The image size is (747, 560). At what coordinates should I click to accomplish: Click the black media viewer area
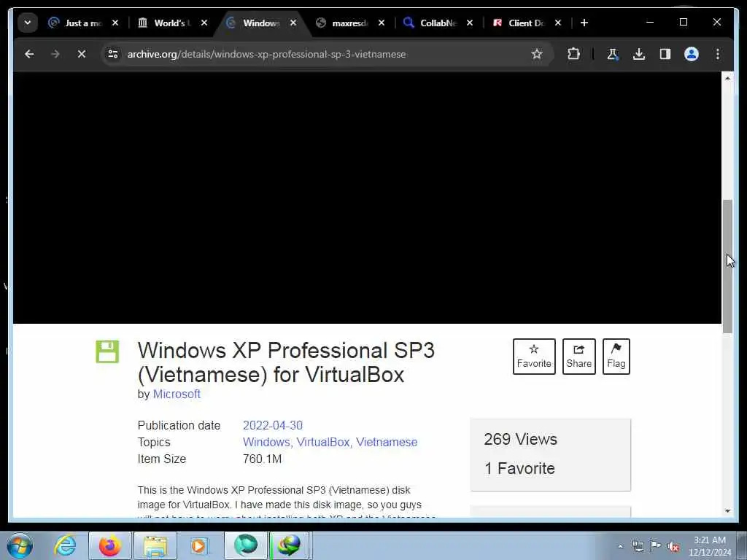(x=367, y=198)
